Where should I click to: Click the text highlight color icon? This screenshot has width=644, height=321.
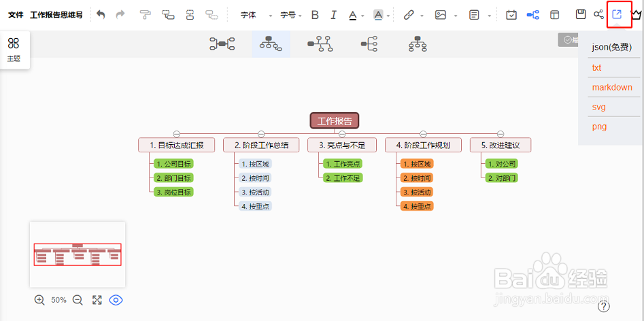click(378, 15)
